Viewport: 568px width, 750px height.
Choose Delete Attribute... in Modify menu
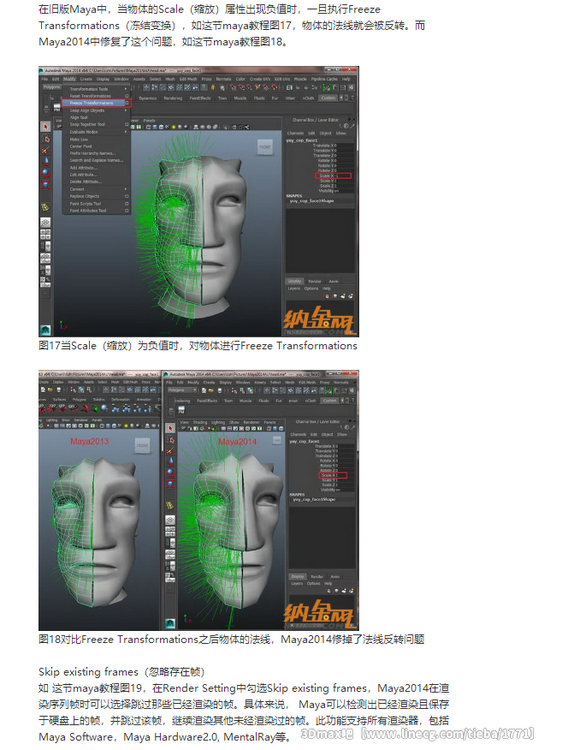[85, 182]
